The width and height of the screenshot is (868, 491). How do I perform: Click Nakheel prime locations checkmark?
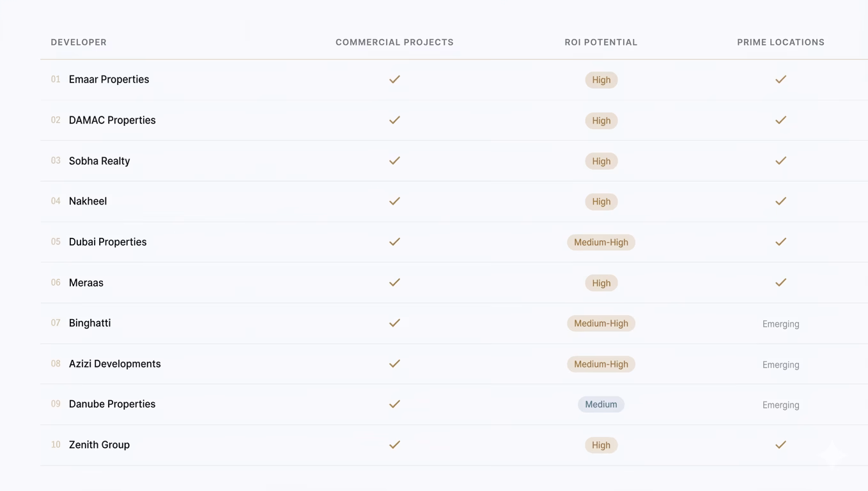click(780, 201)
